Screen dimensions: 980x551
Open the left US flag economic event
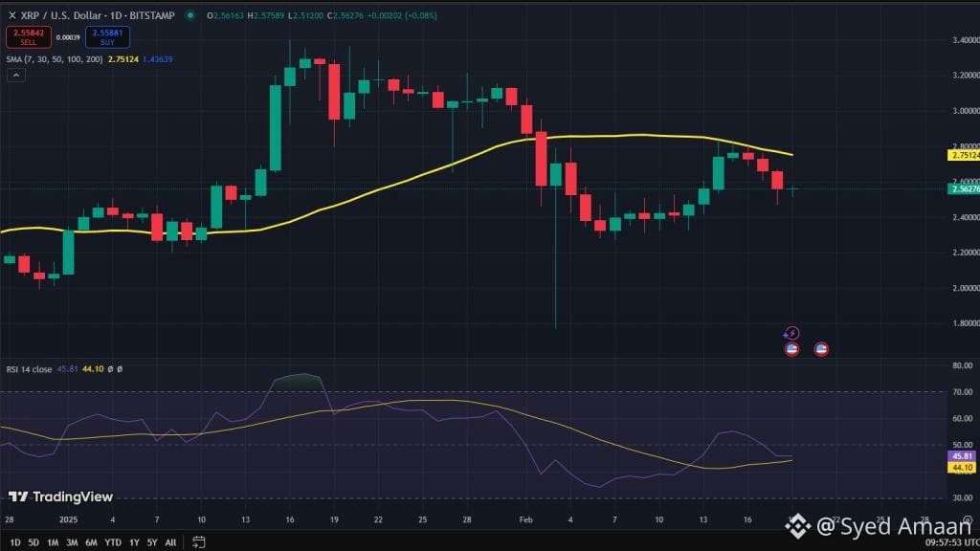(x=791, y=349)
